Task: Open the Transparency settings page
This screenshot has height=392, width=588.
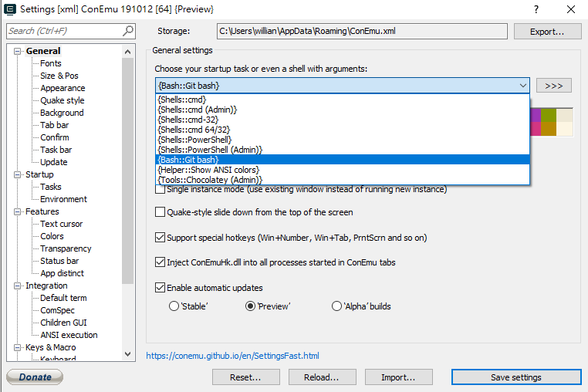Action: coord(66,248)
